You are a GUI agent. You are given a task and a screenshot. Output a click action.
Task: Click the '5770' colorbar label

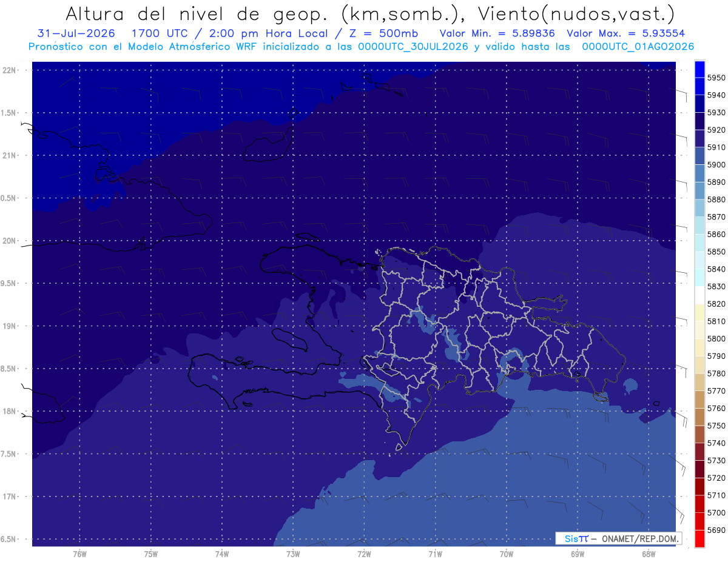click(x=716, y=391)
